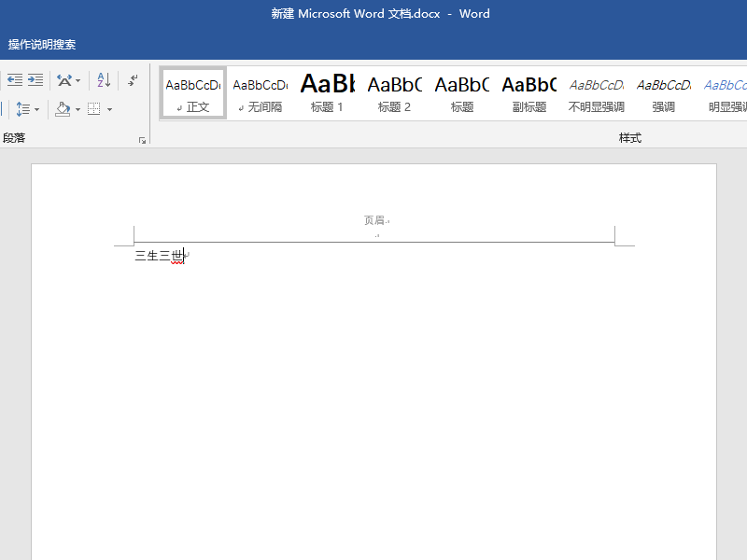The height and width of the screenshot is (560, 747).
Task: Open the line spacing dropdown arrow
Action: tap(36, 107)
